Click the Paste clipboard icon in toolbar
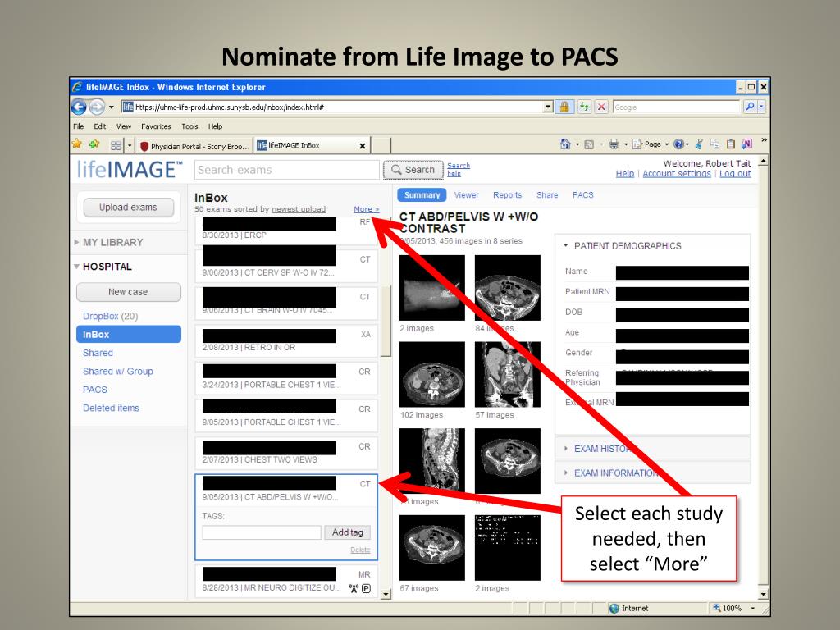840x630 pixels. (731, 144)
